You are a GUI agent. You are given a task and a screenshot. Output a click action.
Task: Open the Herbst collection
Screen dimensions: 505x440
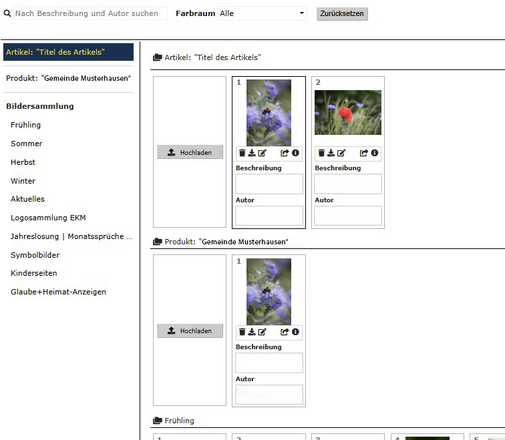point(23,162)
